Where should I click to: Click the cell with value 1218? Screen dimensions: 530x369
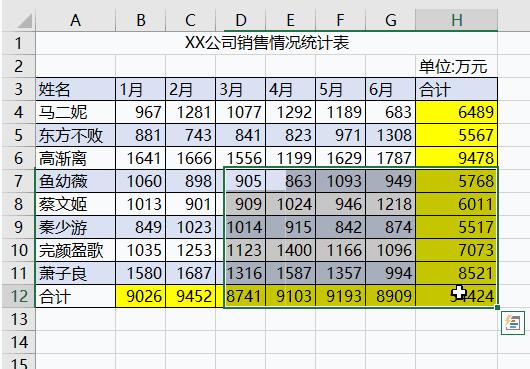pos(390,204)
